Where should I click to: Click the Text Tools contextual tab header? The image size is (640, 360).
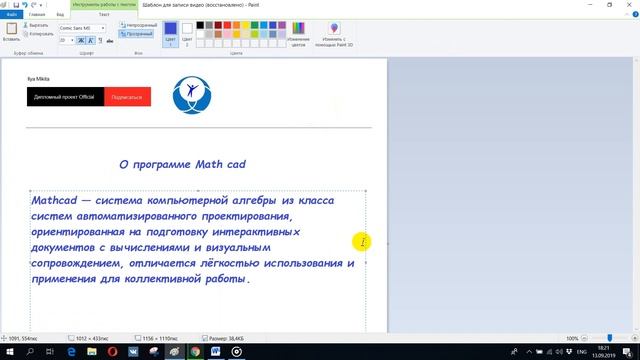click(x=104, y=5)
